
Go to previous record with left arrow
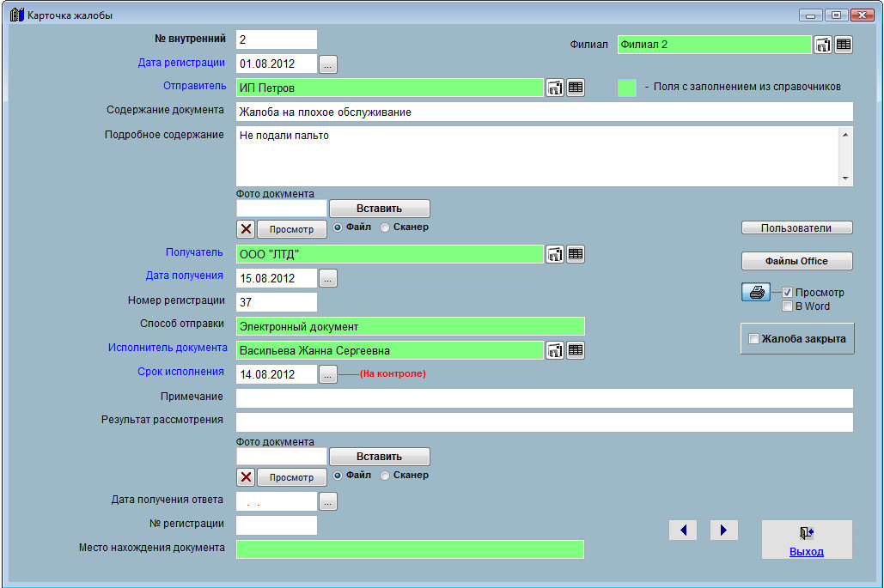(683, 530)
